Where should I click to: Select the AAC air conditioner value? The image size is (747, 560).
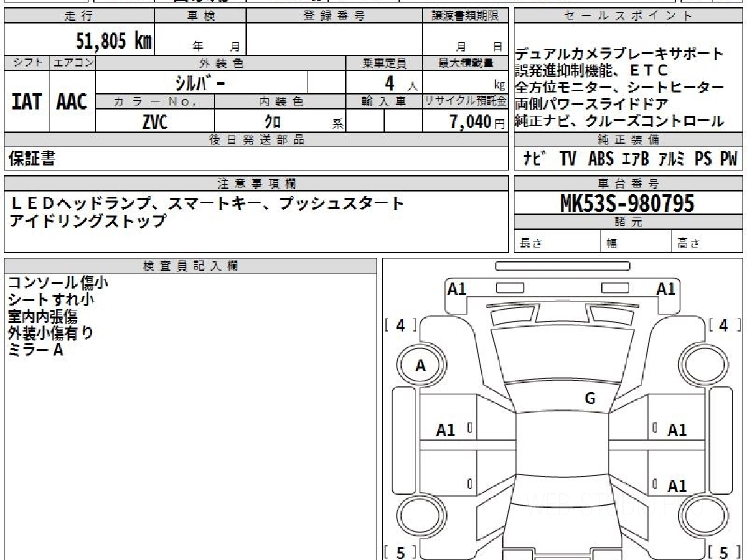pos(72,101)
